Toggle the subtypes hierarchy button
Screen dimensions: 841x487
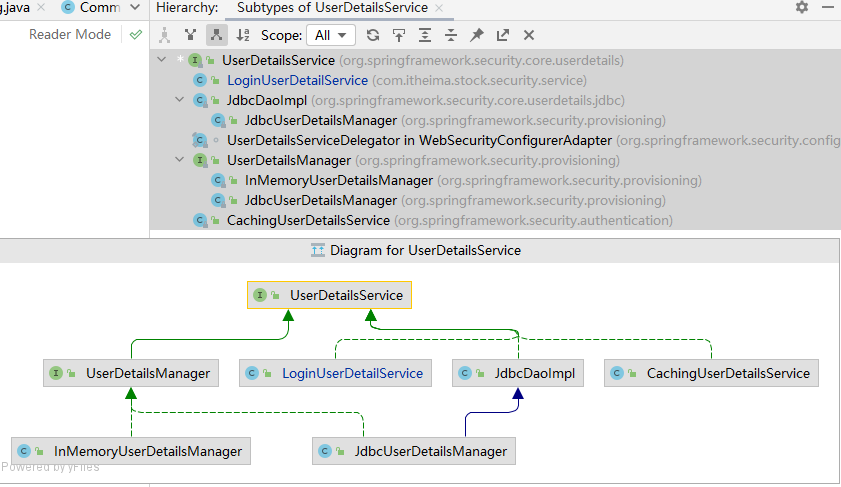point(217,35)
